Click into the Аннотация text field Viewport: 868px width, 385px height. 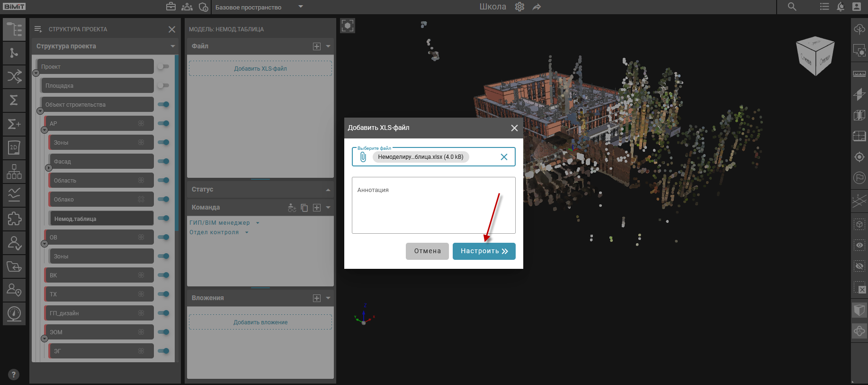tap(433, 205)
